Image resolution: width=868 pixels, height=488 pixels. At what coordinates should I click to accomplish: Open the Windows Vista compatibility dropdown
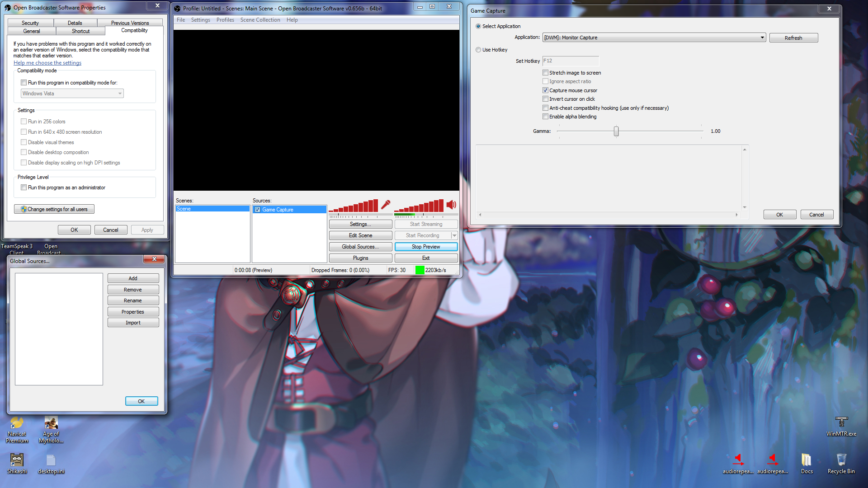point(72,94)
